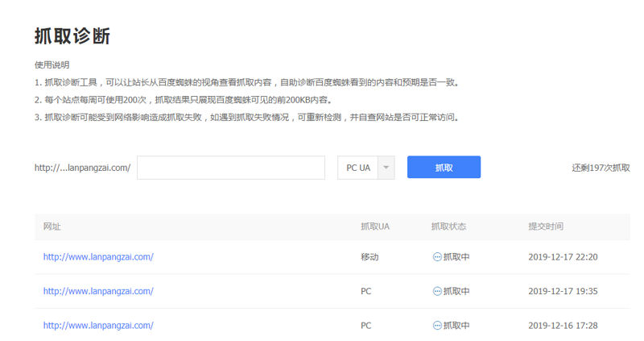
Task: Click the 移动 UA cell in first row
Action: pyautogui.click(x=369, y=257)
